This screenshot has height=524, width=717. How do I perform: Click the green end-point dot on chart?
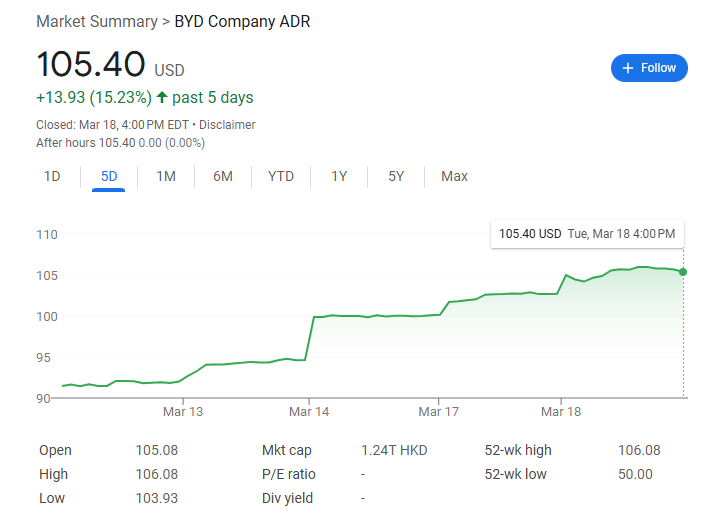point(683,271)
